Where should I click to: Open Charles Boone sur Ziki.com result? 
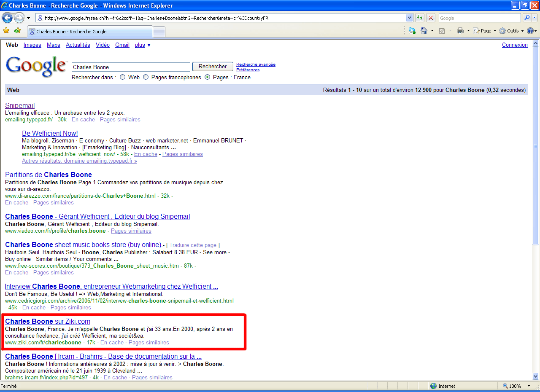pyautogui.click(x=48, y=321)
